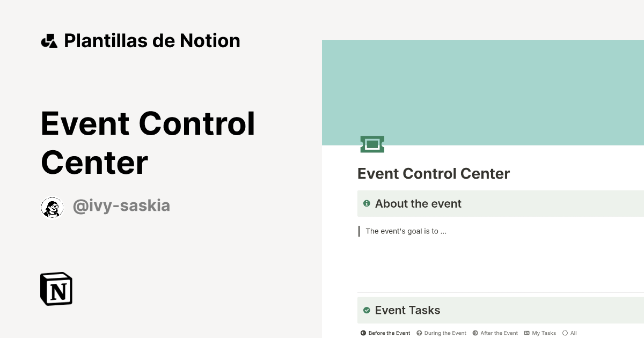Click the dashed circle icon beside All
Image resolution: width=644 pixels, height=338 pixels.
point(565,333)
